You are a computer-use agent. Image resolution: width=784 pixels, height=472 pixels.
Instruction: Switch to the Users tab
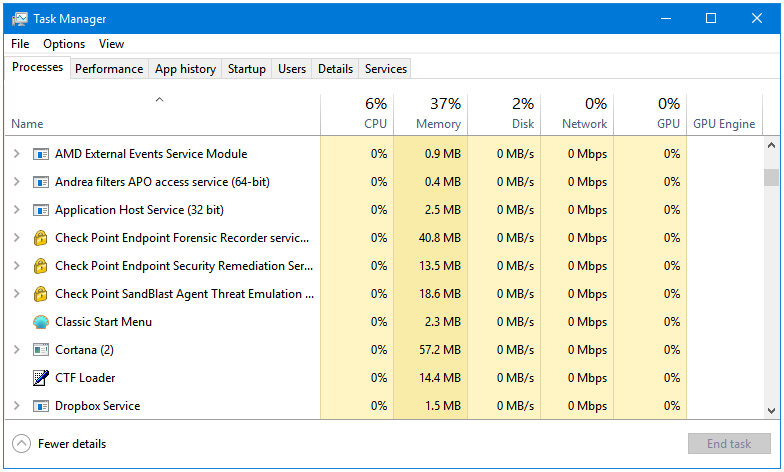click(x=292, y=68)
